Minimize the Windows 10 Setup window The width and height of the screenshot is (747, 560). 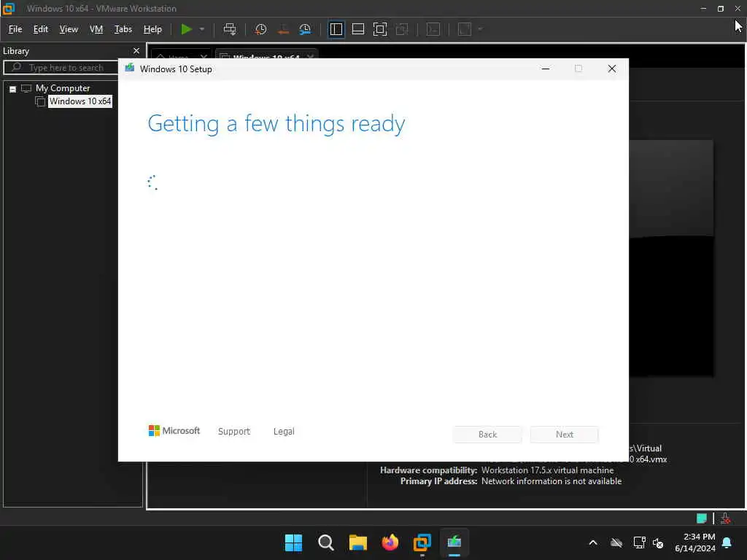pyautogui.click(x=546, y=69)
